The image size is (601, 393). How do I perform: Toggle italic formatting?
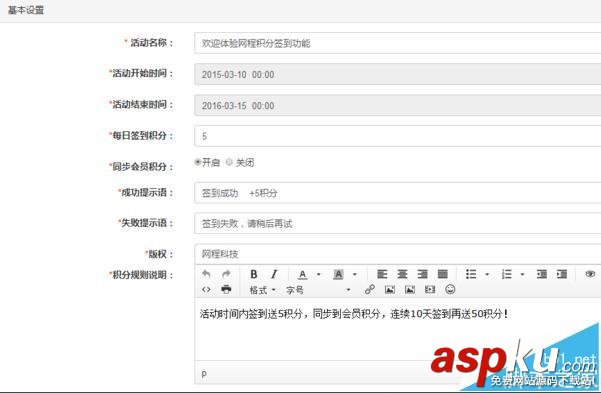(x=274, y=274)
